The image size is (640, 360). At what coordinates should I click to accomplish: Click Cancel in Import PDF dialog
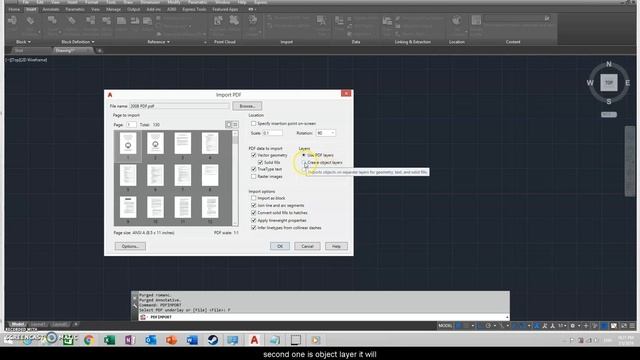coord(307,246)
